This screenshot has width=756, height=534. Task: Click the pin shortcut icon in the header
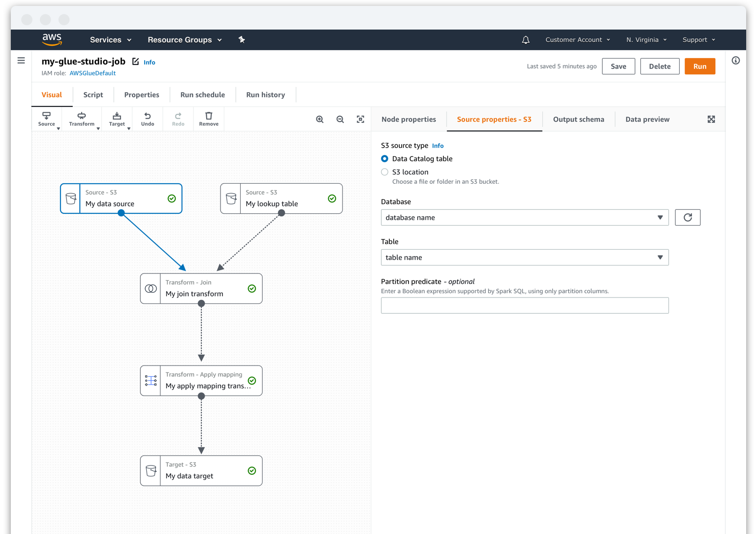(x=242, y=39)
